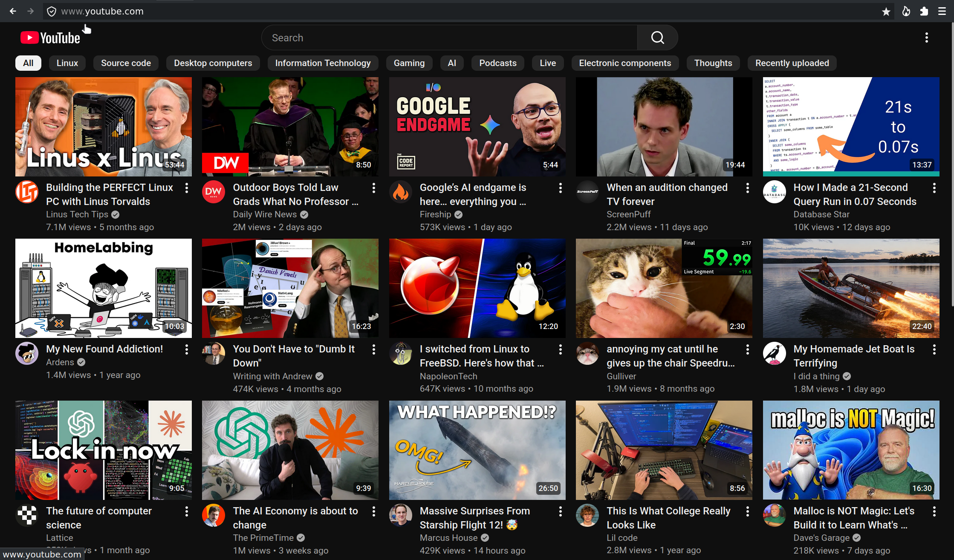The width and height of the screenshot is (954, 560).
Task: Open Gulliver channel avatar
Action: (587, 353)
